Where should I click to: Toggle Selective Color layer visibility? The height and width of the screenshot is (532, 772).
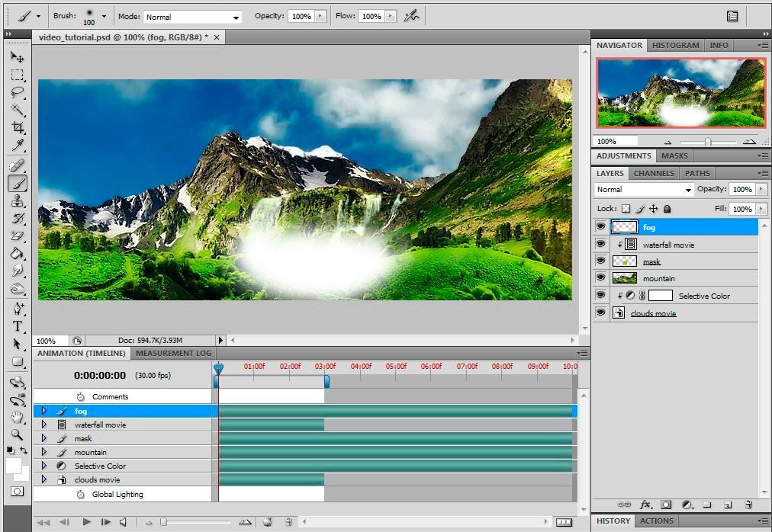point(600,295)
